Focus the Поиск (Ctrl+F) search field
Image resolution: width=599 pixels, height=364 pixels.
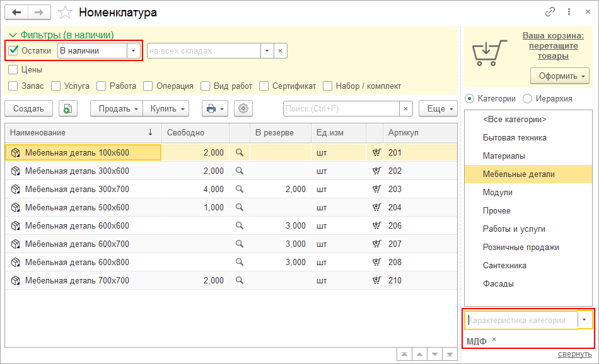pyautogui.click(x=341, y=109)
